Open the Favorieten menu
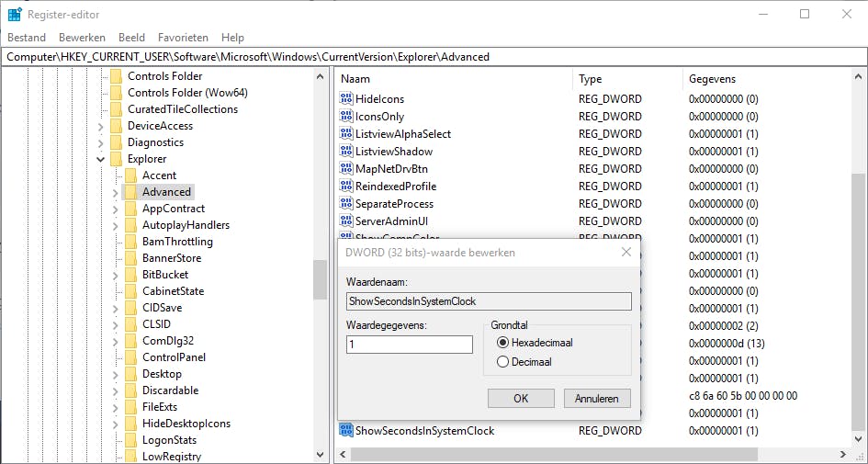This screenshot has width=868, height=464. [183, 38]
